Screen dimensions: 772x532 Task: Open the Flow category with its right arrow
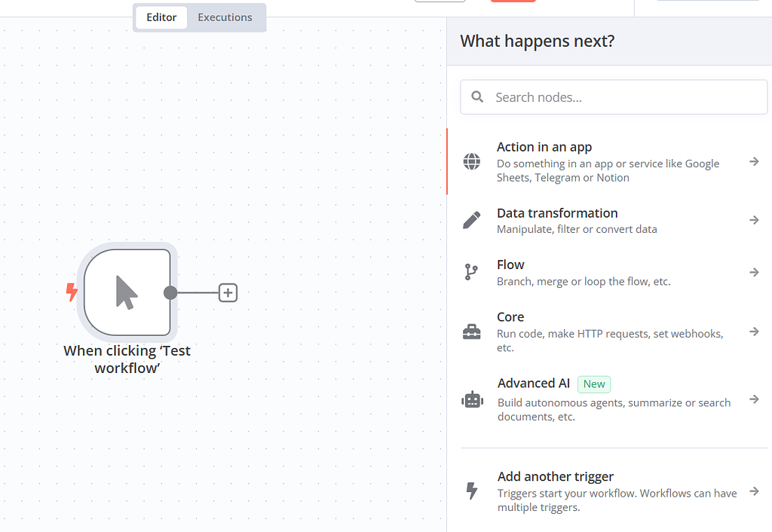(754, 272)
